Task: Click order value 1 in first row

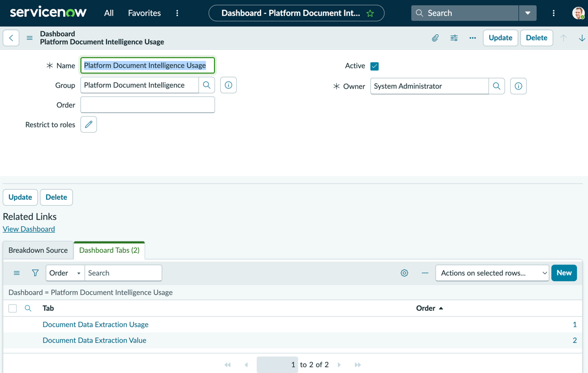Action: tap(575, 325)
